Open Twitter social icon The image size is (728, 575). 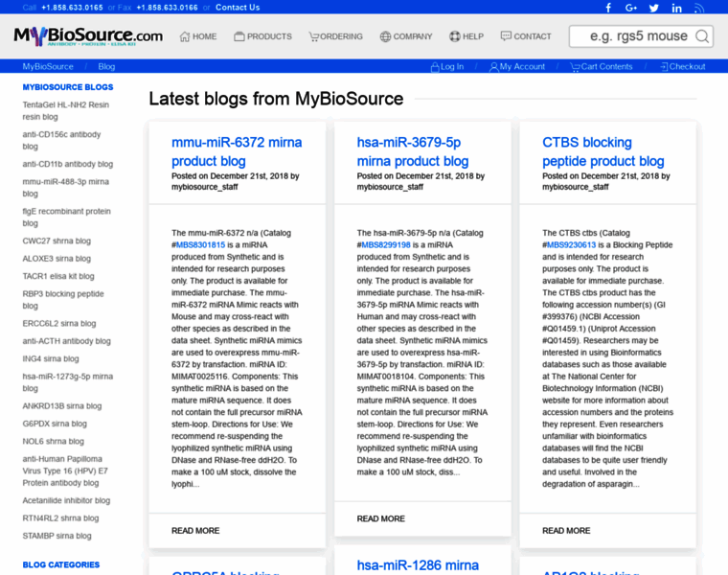(653, 8)
